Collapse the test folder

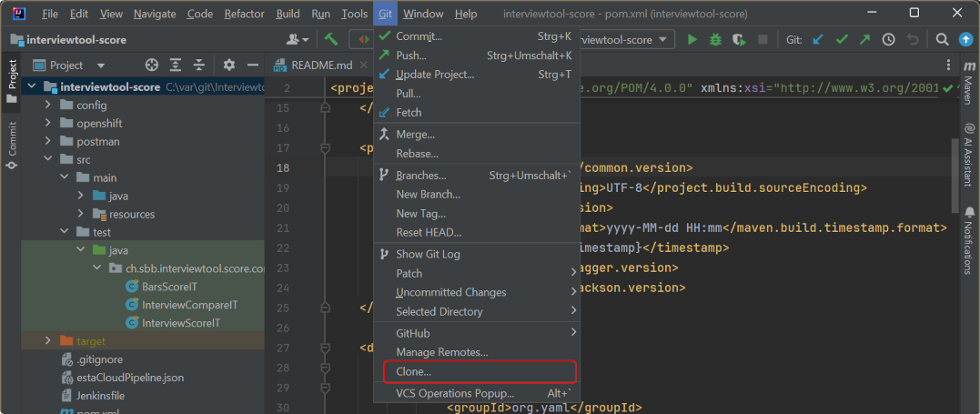(64, 232)
